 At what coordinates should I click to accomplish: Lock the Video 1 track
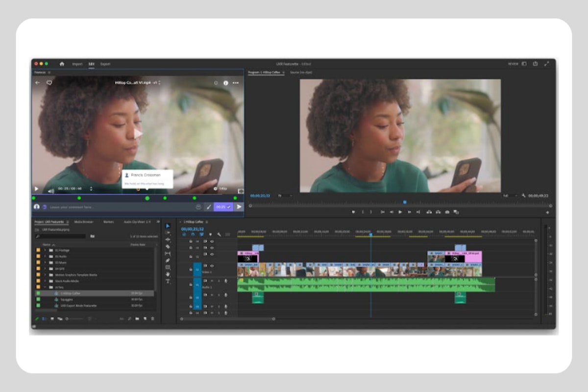click(x=191, y=269)
